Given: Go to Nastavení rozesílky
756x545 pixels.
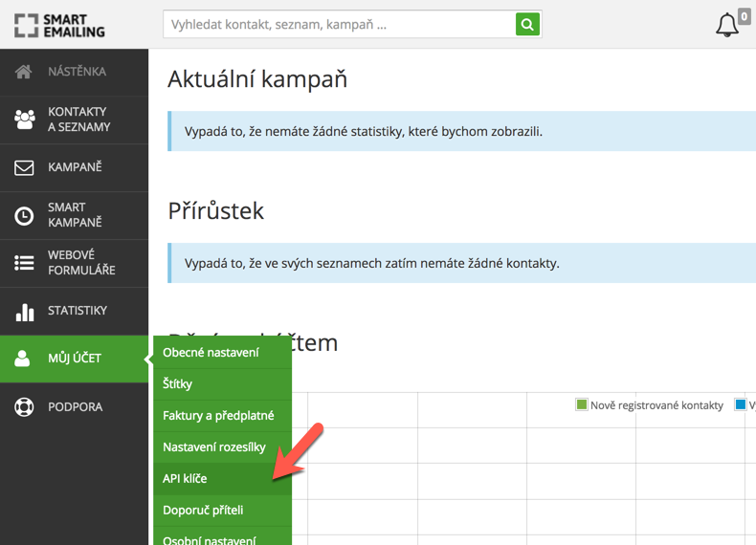Looking at the screenshot, I should (x=214, y=447).
